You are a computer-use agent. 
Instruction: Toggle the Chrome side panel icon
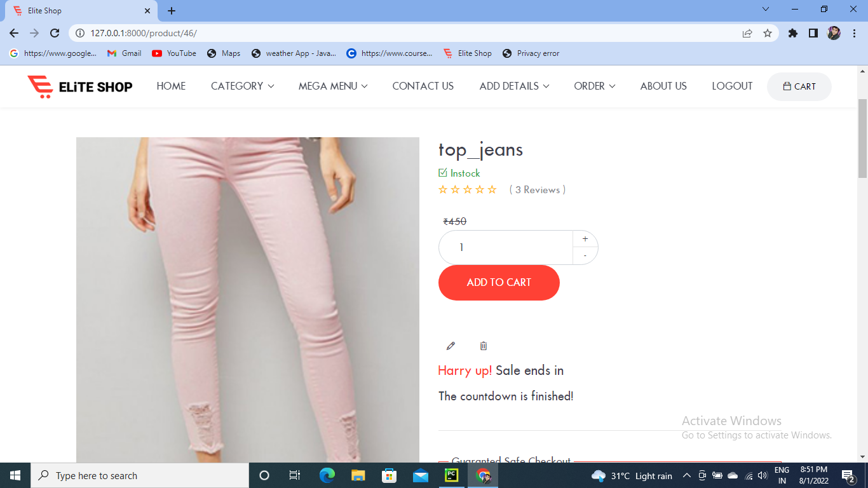click(x=813, y=33)
